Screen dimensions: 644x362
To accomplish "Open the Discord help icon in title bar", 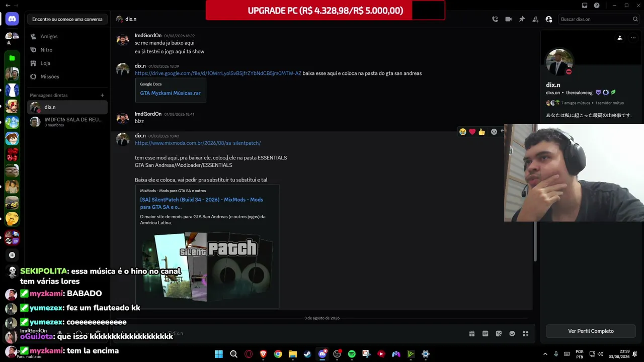I will [597, 6].
